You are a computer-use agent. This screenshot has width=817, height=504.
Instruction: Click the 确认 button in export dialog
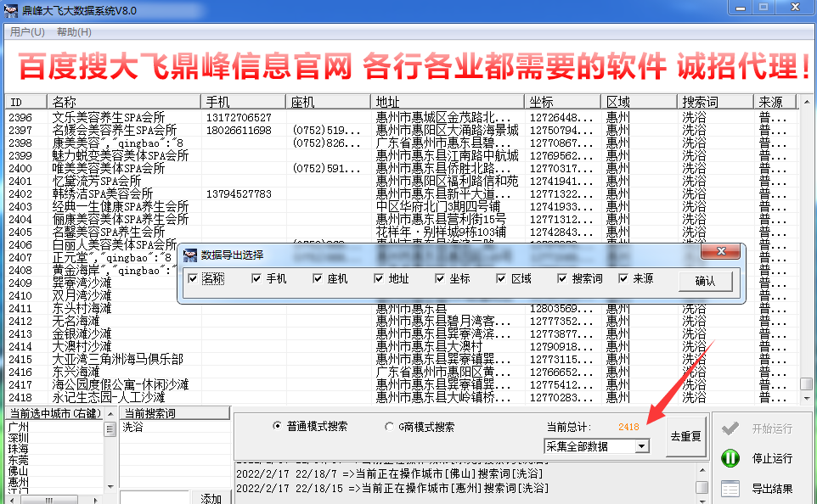point(705,282)
